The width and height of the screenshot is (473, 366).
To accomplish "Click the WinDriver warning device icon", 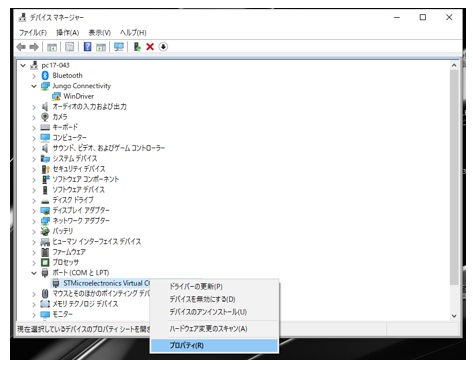I will tap(56, 96).
